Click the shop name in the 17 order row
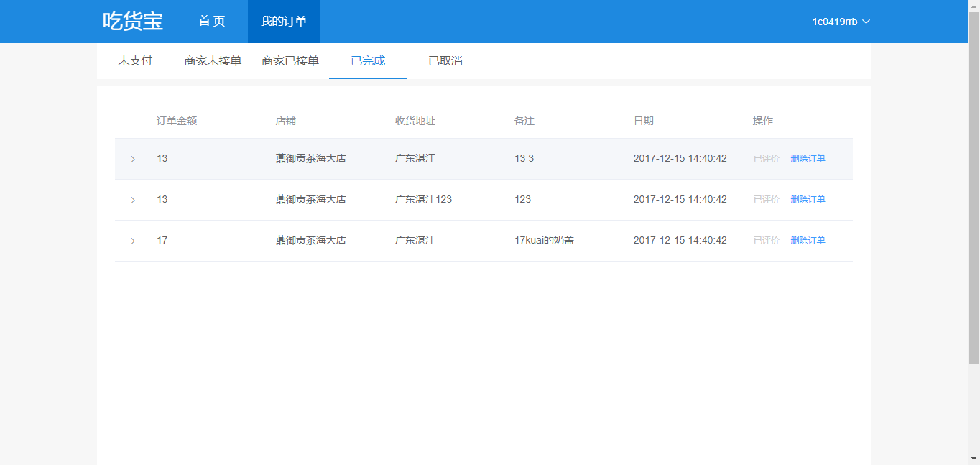The image size is (980, 465). pyautogui.click(x=311, y=241)
